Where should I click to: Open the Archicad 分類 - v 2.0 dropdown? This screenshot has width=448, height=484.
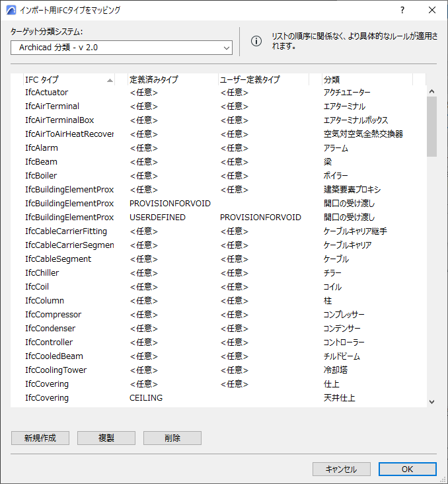click(122, 48)
